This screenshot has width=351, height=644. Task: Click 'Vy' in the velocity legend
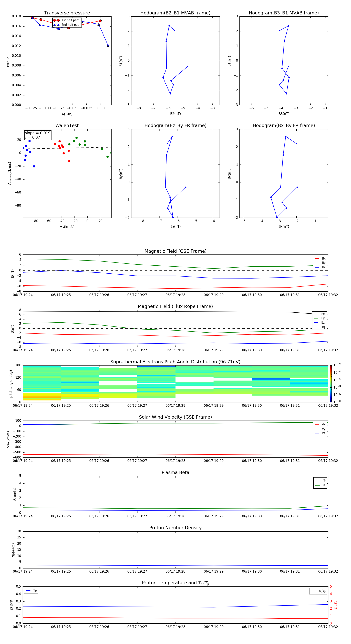(x=324, y=429)
